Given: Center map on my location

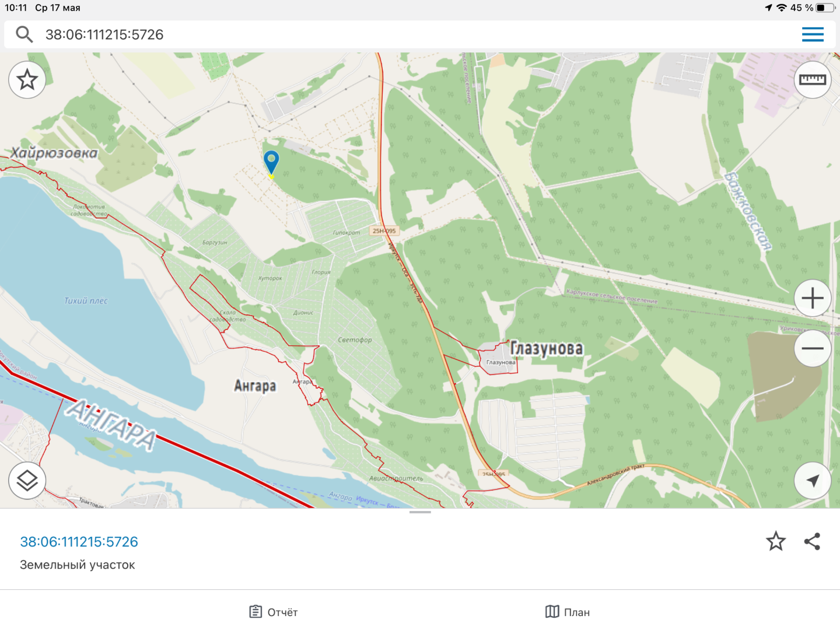Looking at the screenshot, I should point(813,481).
